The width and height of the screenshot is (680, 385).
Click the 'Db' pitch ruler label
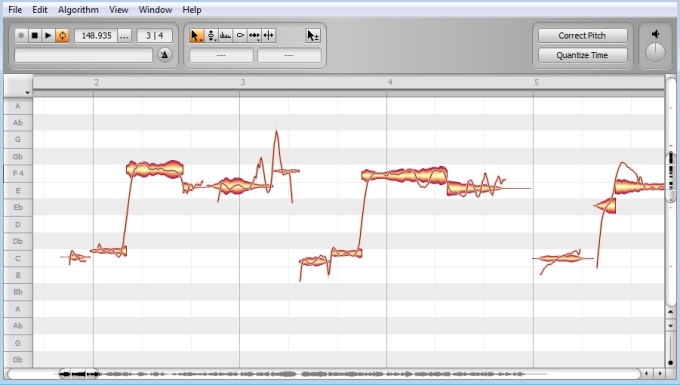click(x=18, y=241)
